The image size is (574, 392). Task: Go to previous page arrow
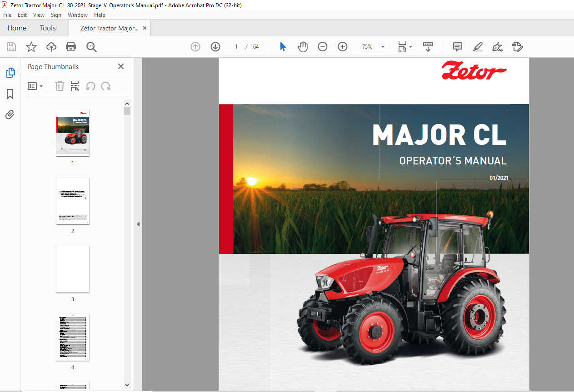(x=195, y=47)
